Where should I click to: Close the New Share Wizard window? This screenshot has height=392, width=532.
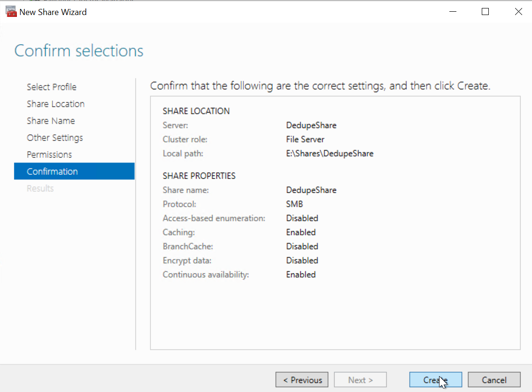click(518, 12)
